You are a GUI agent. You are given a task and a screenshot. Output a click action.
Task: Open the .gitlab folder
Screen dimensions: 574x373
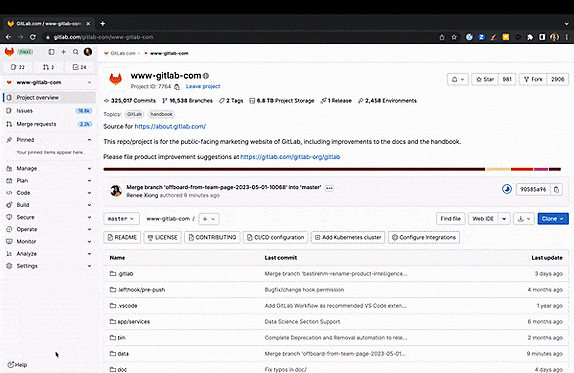126,273
